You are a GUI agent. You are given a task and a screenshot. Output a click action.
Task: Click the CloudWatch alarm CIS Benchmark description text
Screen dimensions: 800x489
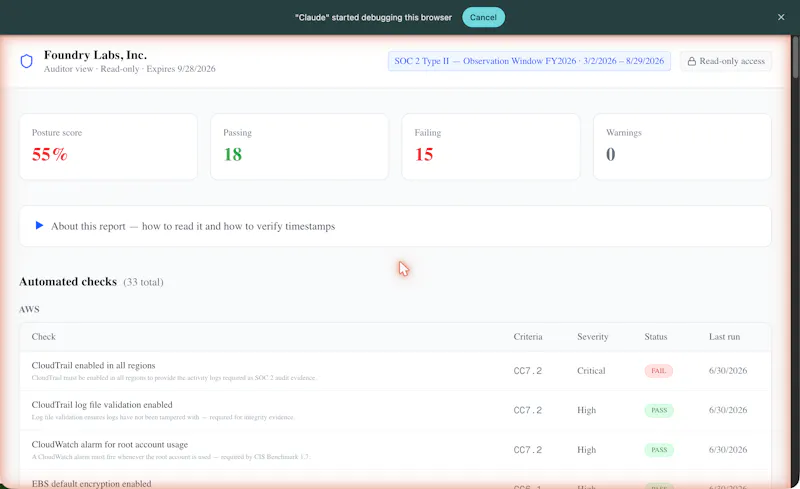pyautogui.click(x=171, y=457)
